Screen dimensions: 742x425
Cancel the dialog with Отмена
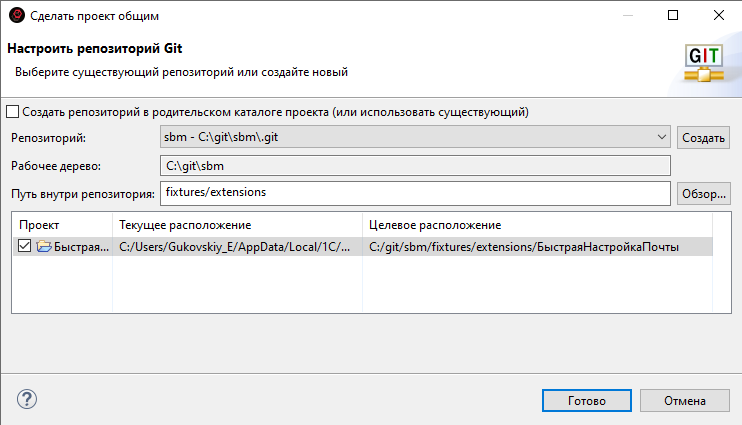685,400
